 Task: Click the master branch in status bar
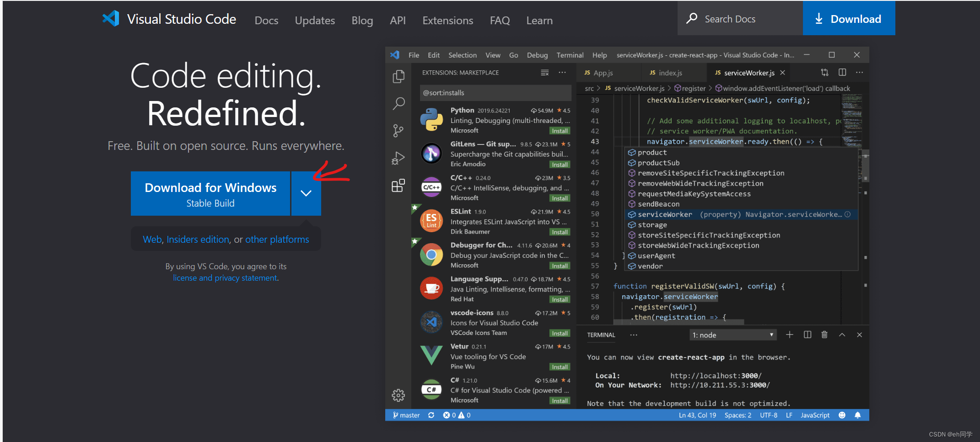pos(406,415)
